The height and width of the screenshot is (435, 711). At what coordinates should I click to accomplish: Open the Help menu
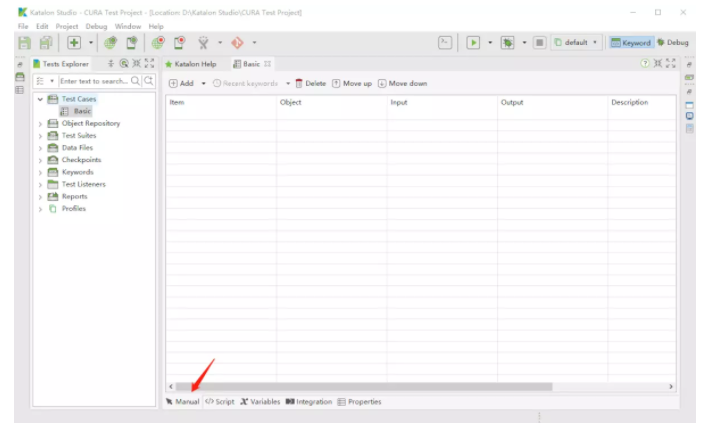156,26
